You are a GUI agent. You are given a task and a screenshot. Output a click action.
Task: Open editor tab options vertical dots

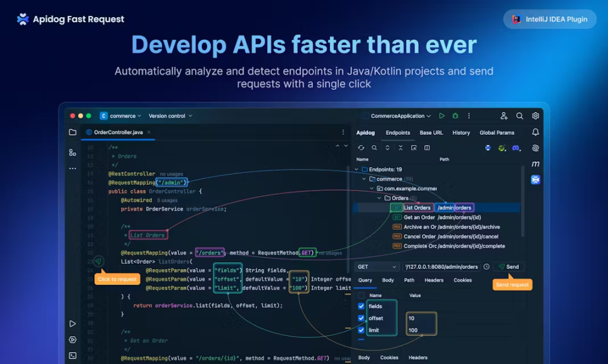coord(343,132)
